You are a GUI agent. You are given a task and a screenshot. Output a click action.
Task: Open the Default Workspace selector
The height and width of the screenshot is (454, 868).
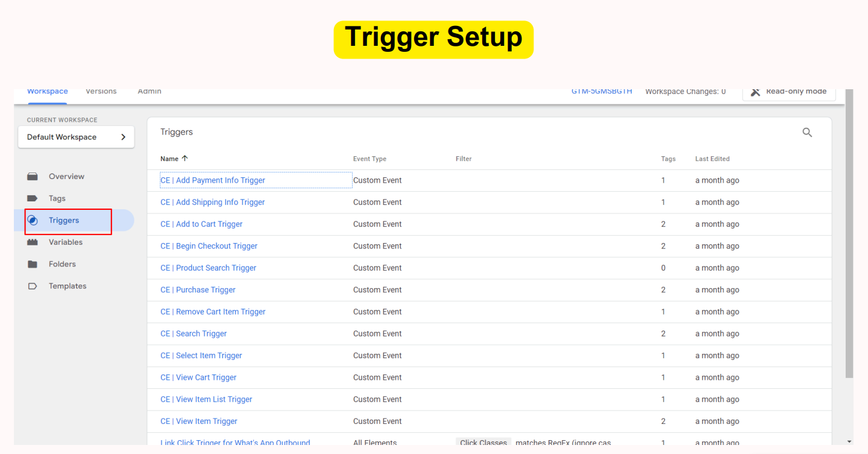[x=76, y=137]
